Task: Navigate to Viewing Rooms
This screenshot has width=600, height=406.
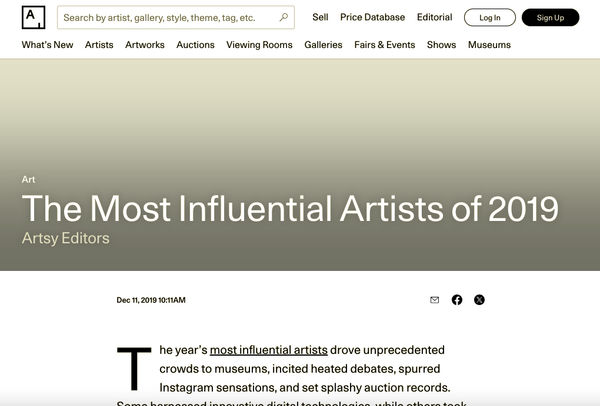Action: (259, 45)
